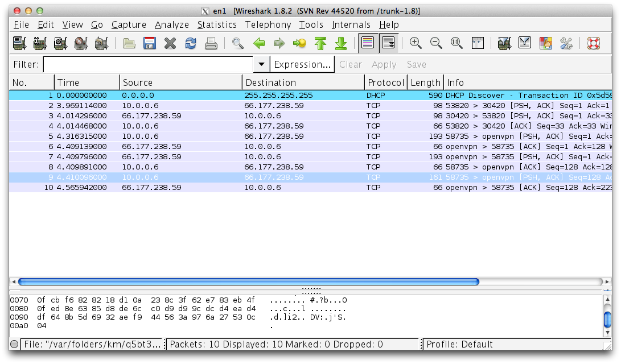
Task: Toggle auto scroll during live capture
Action: 389,43
